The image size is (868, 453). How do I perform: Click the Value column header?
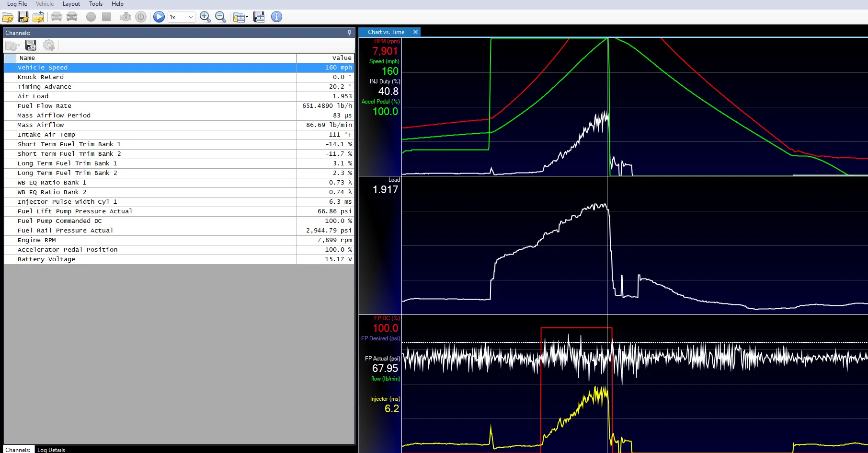(x=325, y=58)
